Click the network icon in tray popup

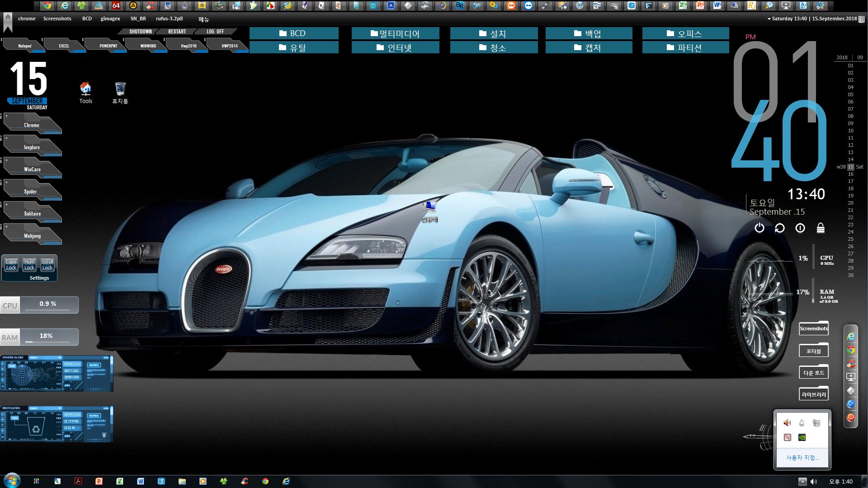coord(816,423)
